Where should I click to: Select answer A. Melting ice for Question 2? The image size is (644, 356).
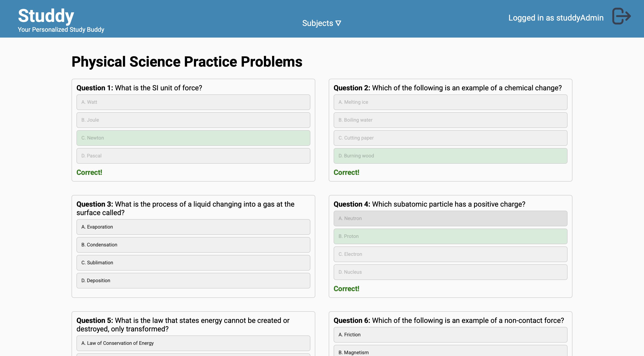450,102
